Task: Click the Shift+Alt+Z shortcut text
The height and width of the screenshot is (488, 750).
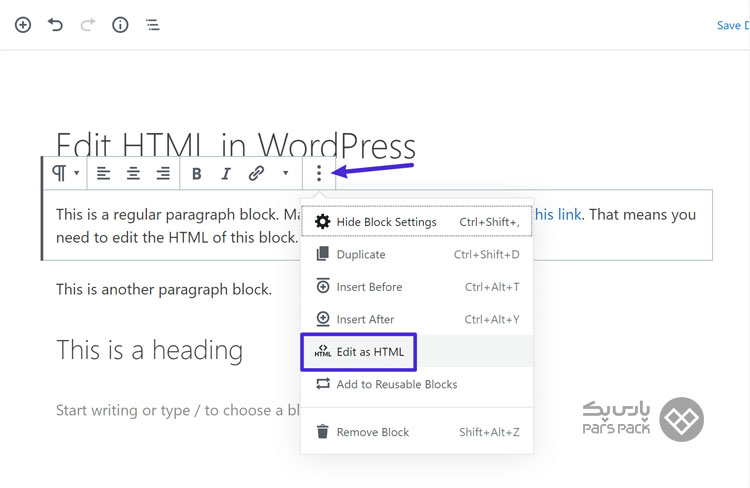Action: pyautogui.click(x=489, y=433)
